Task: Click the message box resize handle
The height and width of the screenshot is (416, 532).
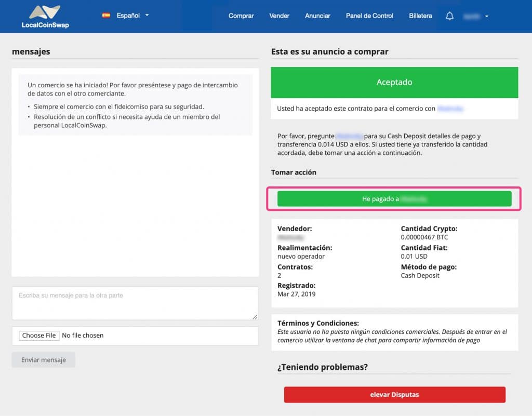Action: coord(255,316)
